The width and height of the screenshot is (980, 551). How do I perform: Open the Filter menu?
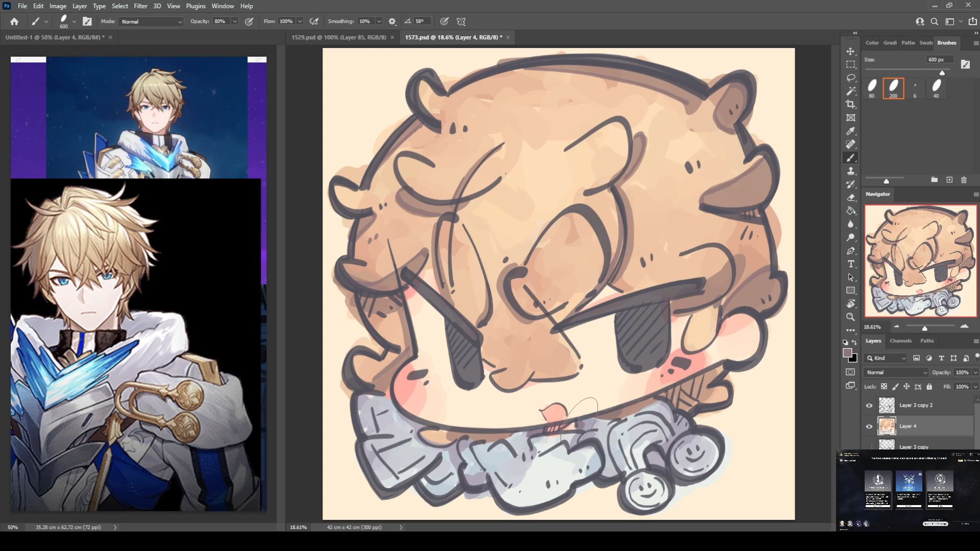point(140,6)
